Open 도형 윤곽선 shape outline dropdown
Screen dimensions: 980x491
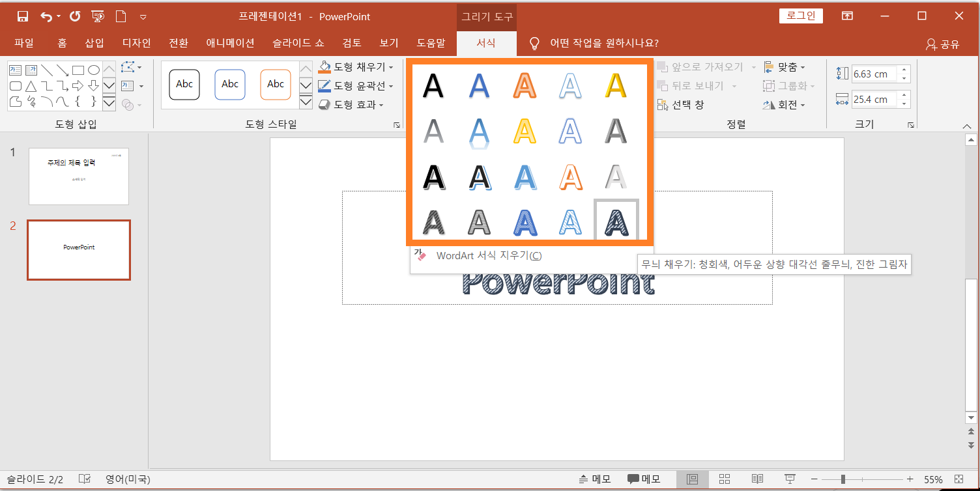356,86
